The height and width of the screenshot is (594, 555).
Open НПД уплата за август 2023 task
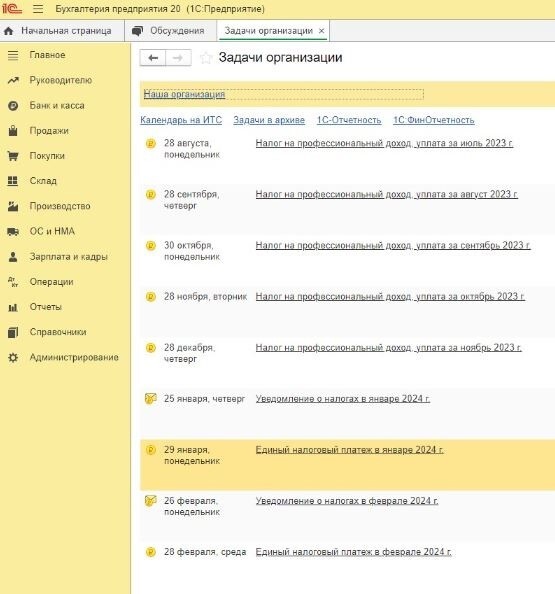(x=387, y=194)
